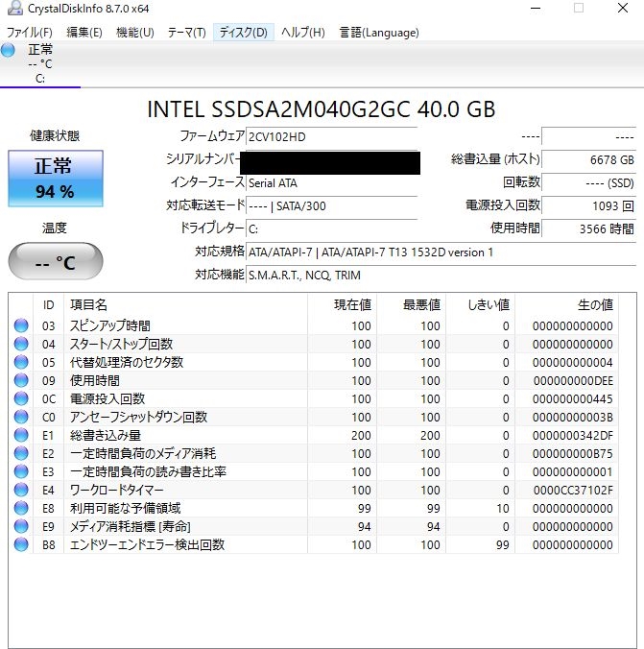The height and width of the screenshot is (649, 644).
Task: Click the features field S.M.A.R.T., NCQ, TRIM
Action: 441,276
